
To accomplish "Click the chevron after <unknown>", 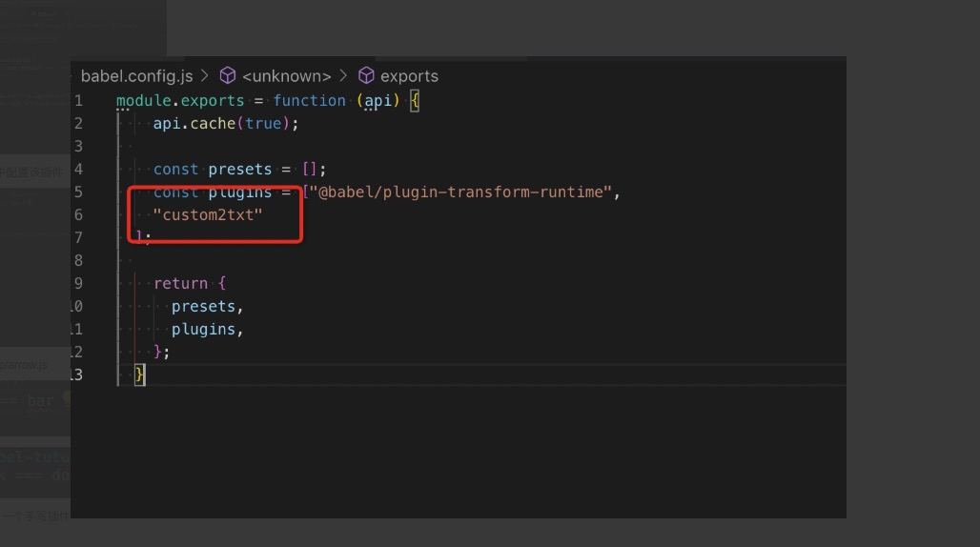I will [x=343, y=75].
